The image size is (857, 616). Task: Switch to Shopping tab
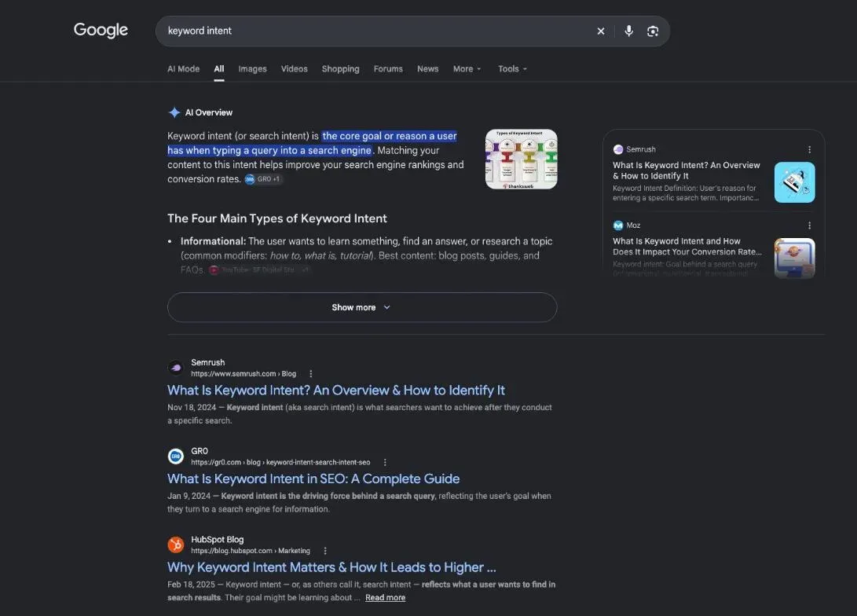point(340,69)
